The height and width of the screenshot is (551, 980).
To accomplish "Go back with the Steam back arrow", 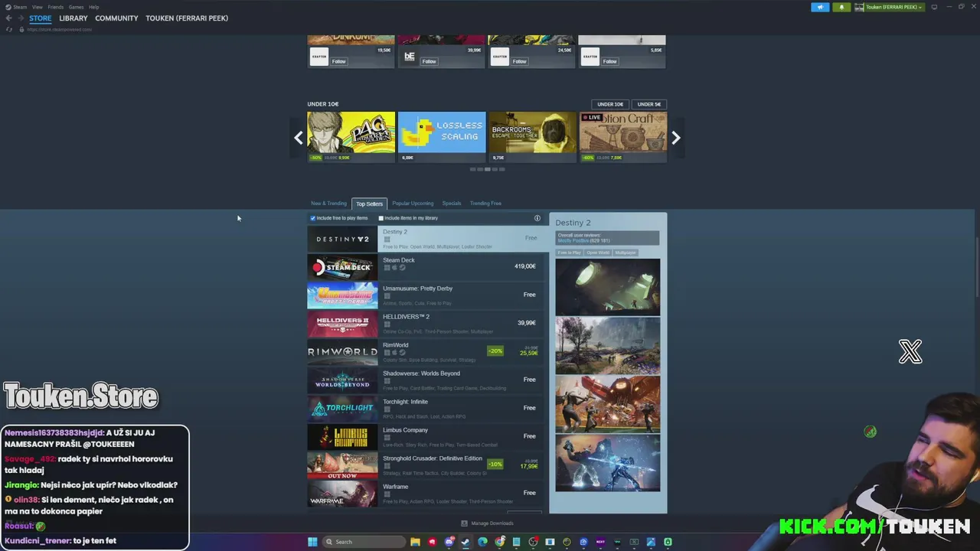I will [8, 18].
